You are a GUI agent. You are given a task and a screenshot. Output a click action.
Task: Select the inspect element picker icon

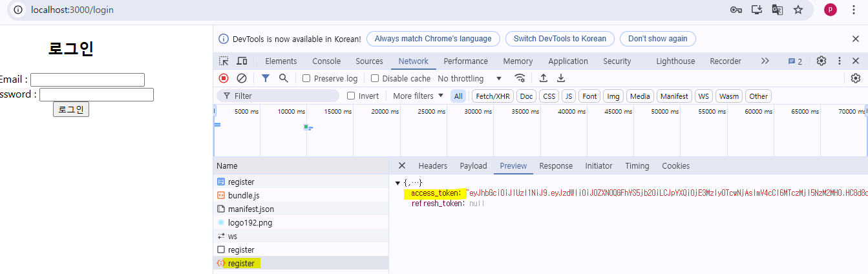[x=224, y=61]
